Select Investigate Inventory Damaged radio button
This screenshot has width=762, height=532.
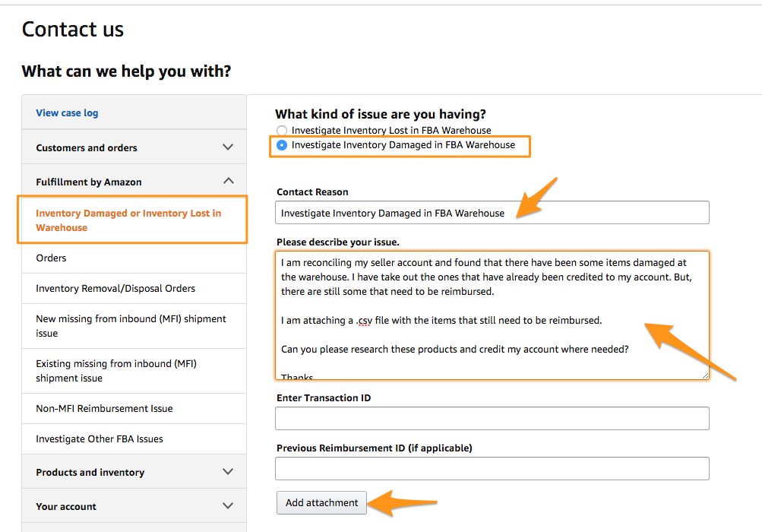[x=282, y=145]
